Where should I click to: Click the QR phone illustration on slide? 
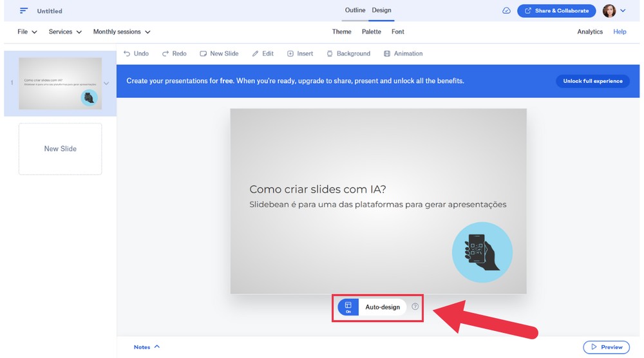482,252
